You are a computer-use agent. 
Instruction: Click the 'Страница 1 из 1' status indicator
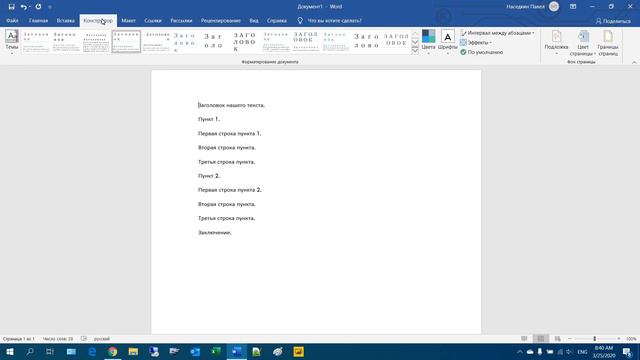click(19, 339)
